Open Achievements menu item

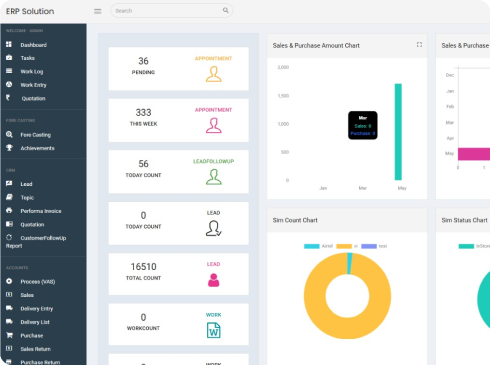click(37, 148)
